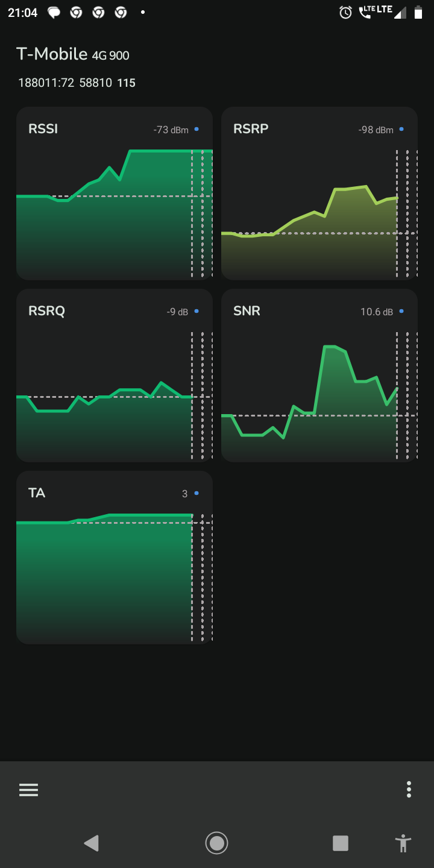Tap the Android home button
This screenshot has width=434, height=868.
216,843
